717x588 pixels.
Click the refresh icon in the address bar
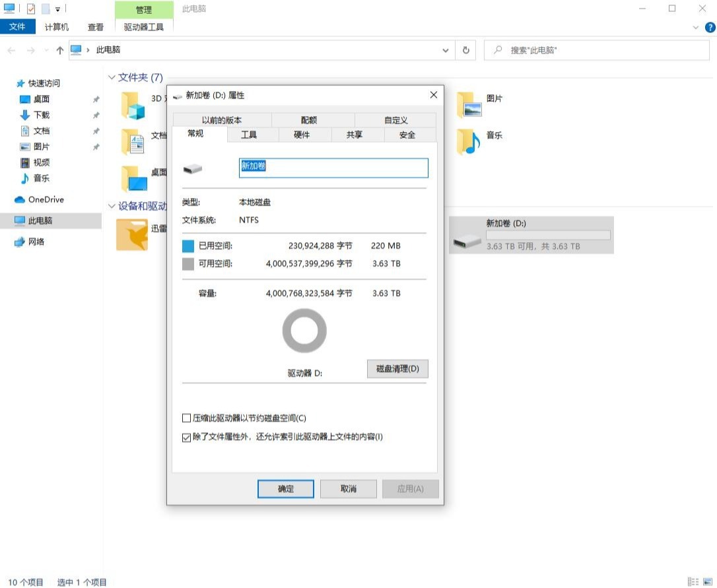(466, 50)
